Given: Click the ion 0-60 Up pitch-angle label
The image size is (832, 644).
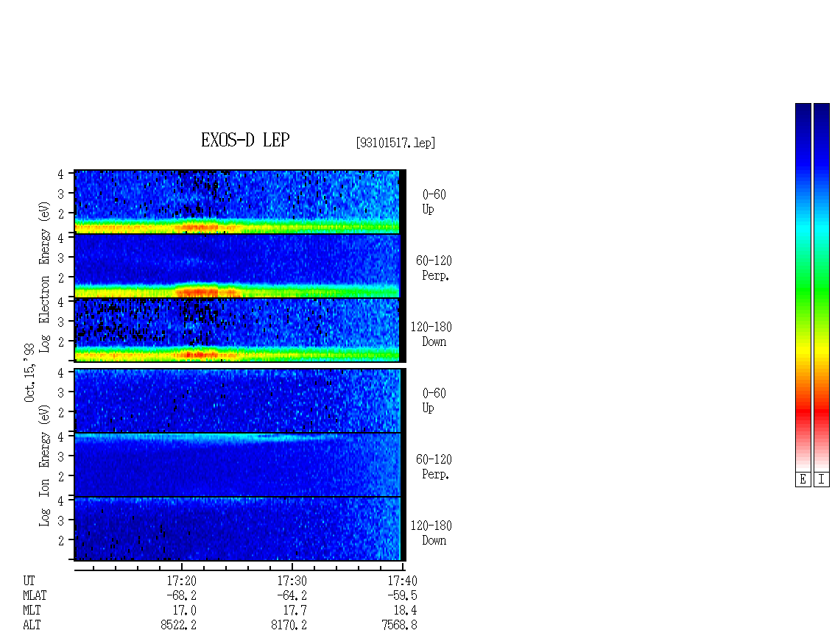Looking at the screenshot, I should (434, 400).
